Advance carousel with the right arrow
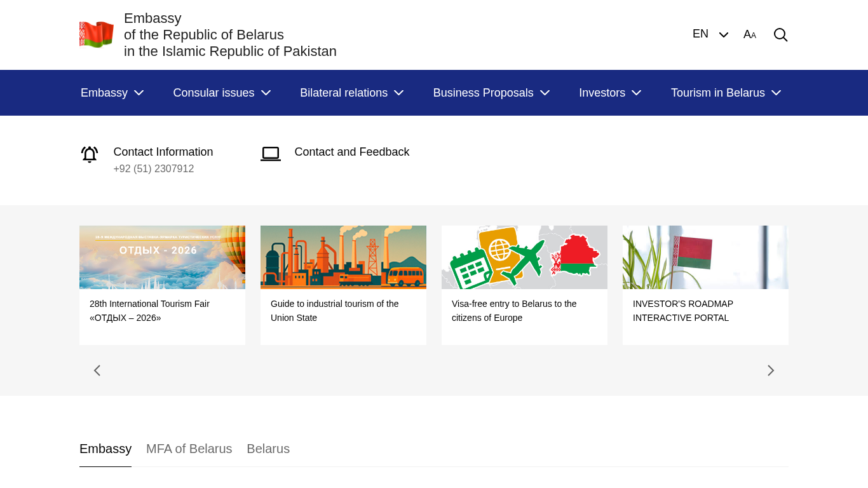This screenshot has height=488, width=868. click(x=770, y=370)
